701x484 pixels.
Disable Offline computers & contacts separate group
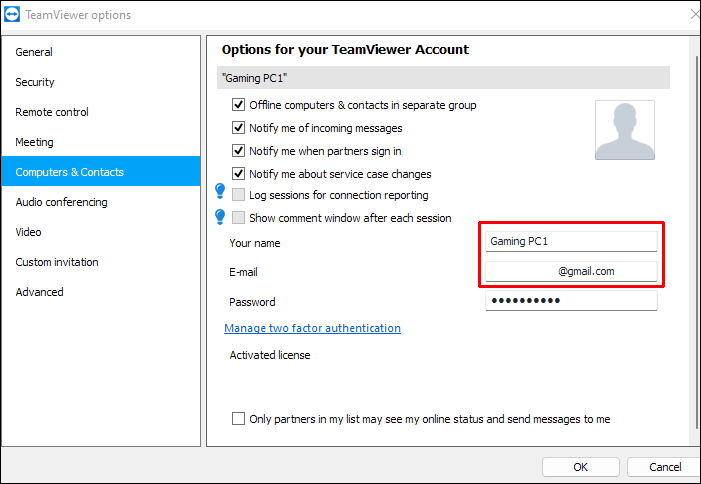click(239, 105)
